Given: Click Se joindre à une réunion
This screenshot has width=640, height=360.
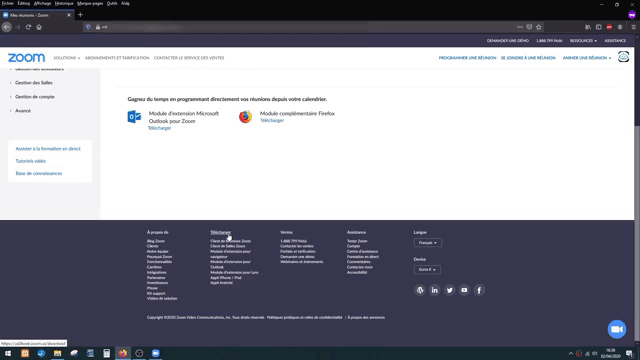Looking at the screenshot, I should coord(528,58).
